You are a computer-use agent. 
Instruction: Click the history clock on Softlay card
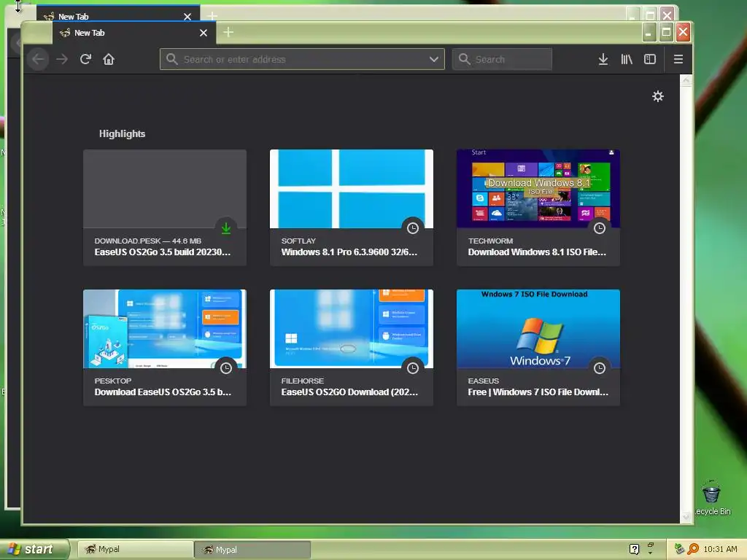[x=413, y=228]
